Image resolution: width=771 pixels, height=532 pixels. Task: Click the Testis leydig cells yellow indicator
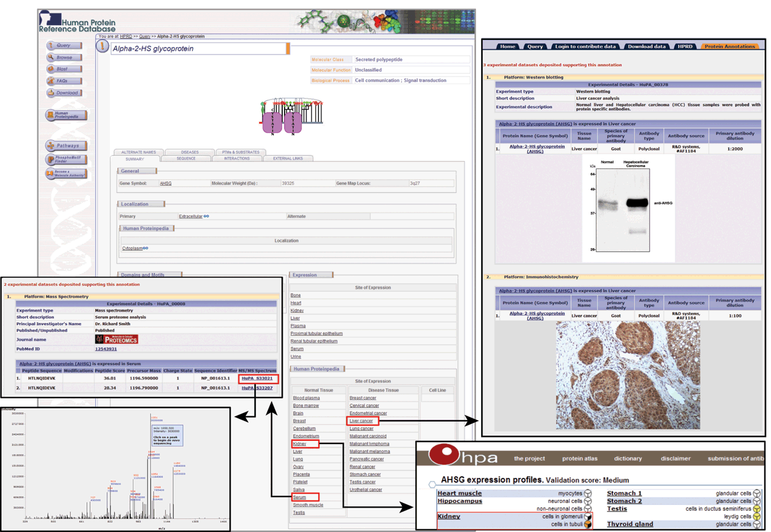[x=757, y=517]
